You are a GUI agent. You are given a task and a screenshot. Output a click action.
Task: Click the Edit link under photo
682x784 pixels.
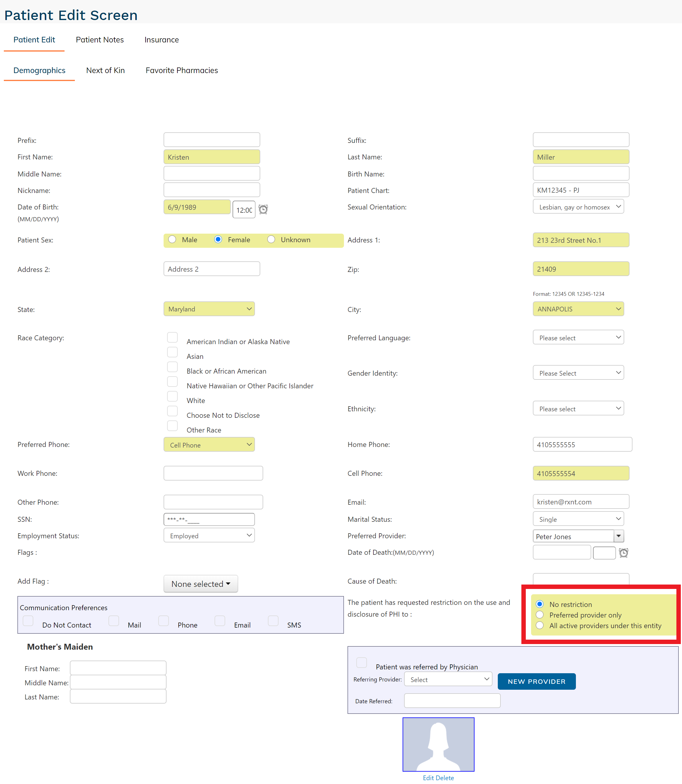[x=428, y=778]
